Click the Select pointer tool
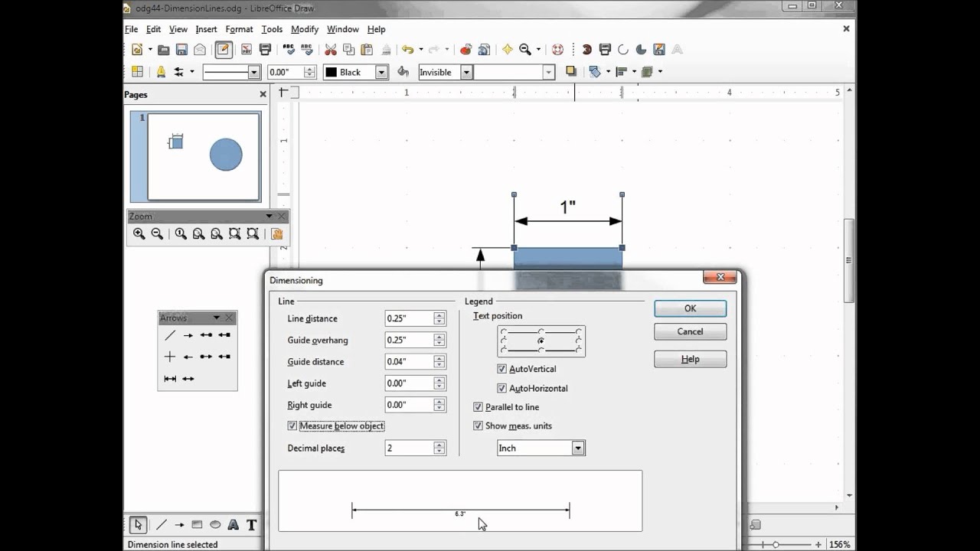 139,524
